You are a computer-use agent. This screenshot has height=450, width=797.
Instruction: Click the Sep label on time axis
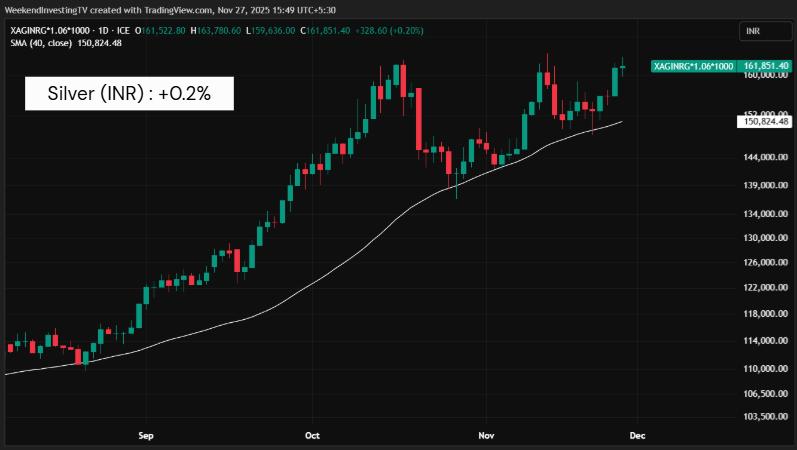[146, 437]
